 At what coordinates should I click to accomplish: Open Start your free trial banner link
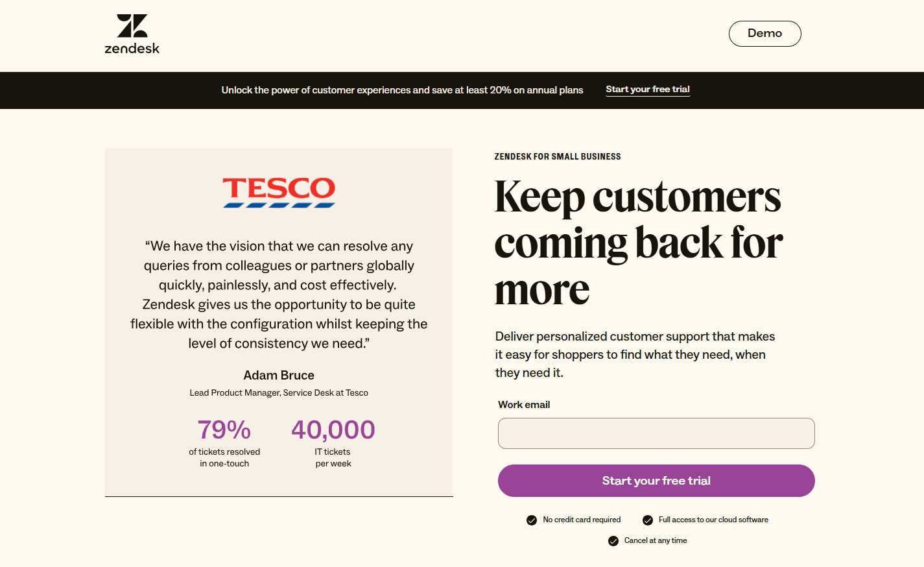647,89
